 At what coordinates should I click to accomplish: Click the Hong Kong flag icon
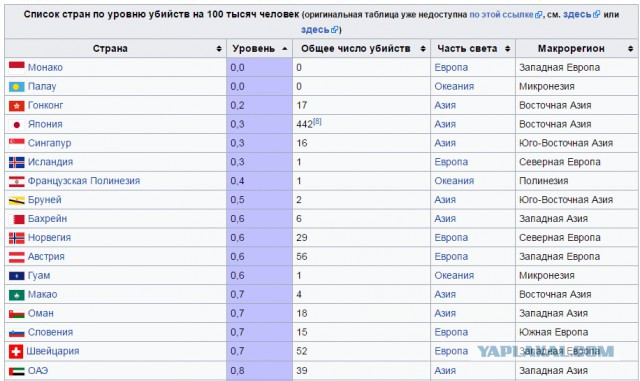coord(17,106)
